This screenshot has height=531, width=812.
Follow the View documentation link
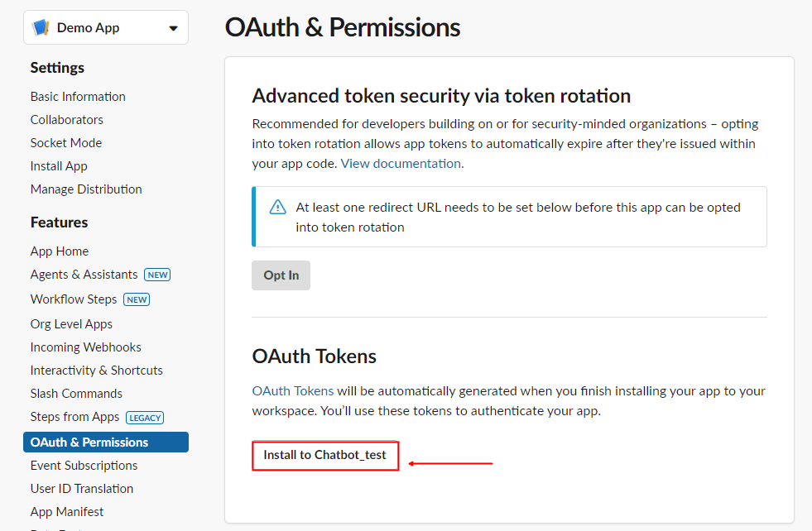pos(401,164)
